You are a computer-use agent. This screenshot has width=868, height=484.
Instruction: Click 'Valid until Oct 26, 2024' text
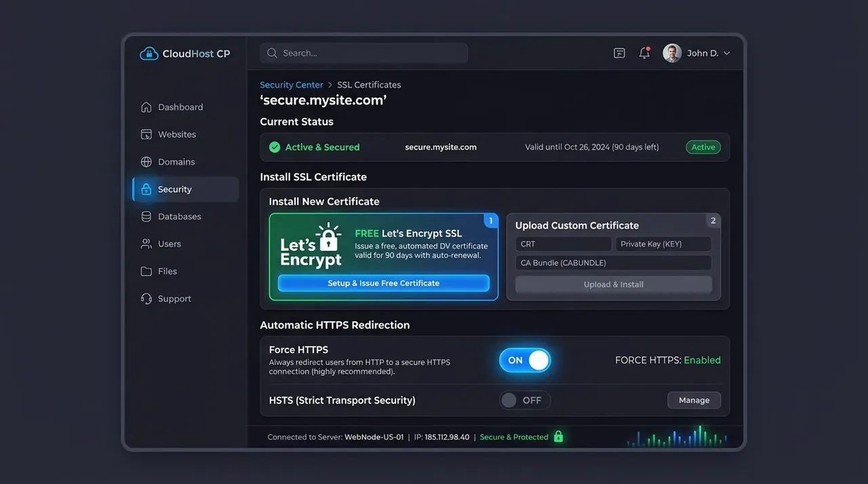(592, 147)
